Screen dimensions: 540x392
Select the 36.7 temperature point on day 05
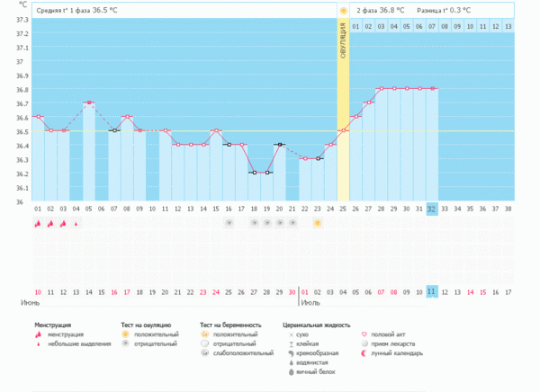coord(88,103)
